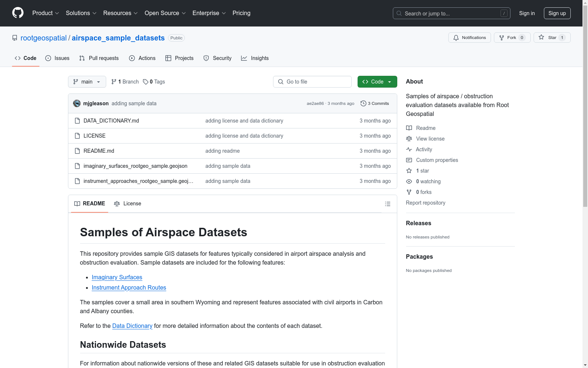Open the airspace_sample_datasets repository link
This screenshot has width=588, height=368.
pyautogui.click(x=118, y=38)
